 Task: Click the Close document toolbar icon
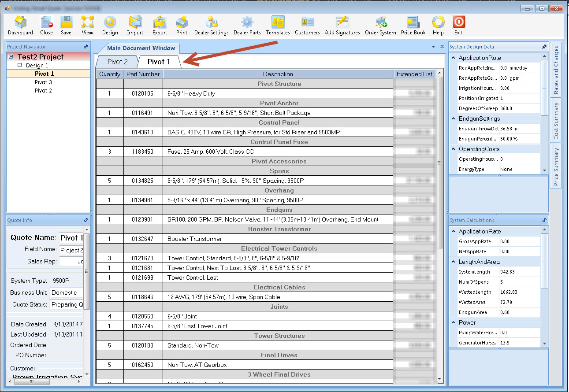[x=46, y=26]
